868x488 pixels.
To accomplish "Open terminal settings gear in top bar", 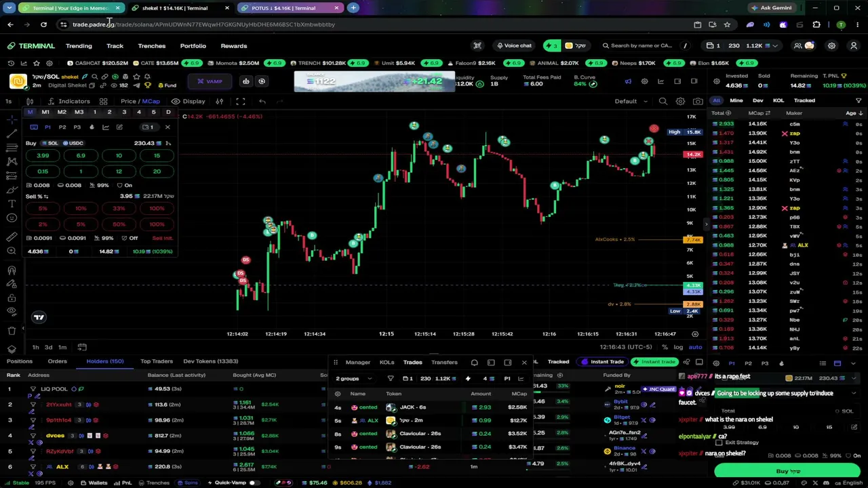I will click(831, 45).
